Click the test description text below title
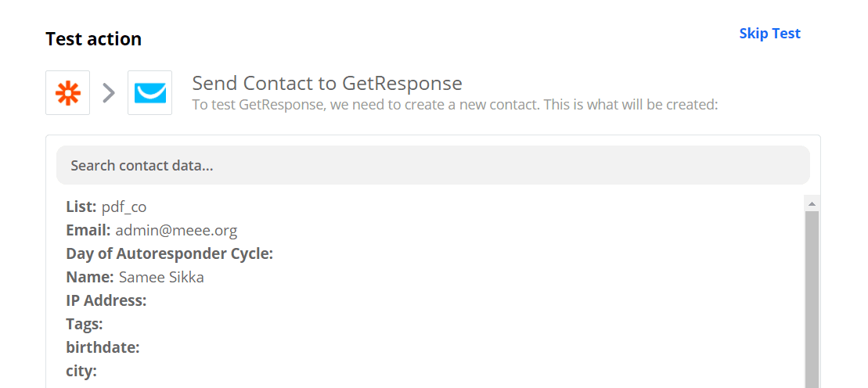The height and width of the screenshot is (388, 868). coord(455,104)
